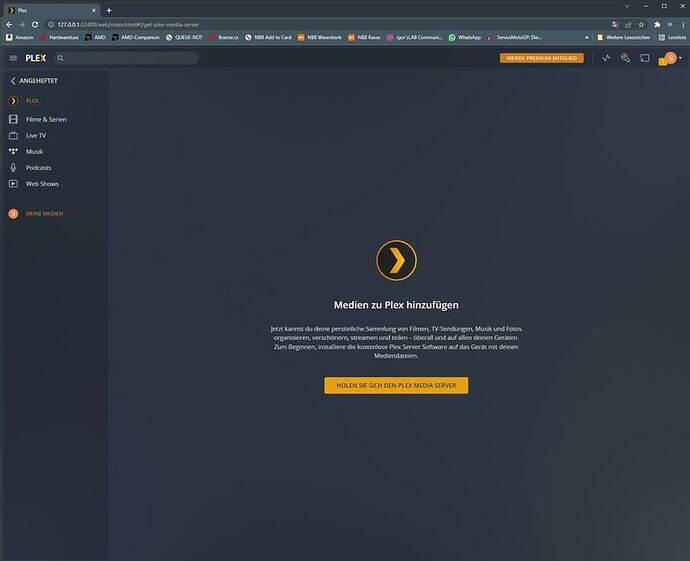
Task: Click HOLEN SIE SICH DEN PLEX MEDIA SERVER
Action: (x=396, y=385)
